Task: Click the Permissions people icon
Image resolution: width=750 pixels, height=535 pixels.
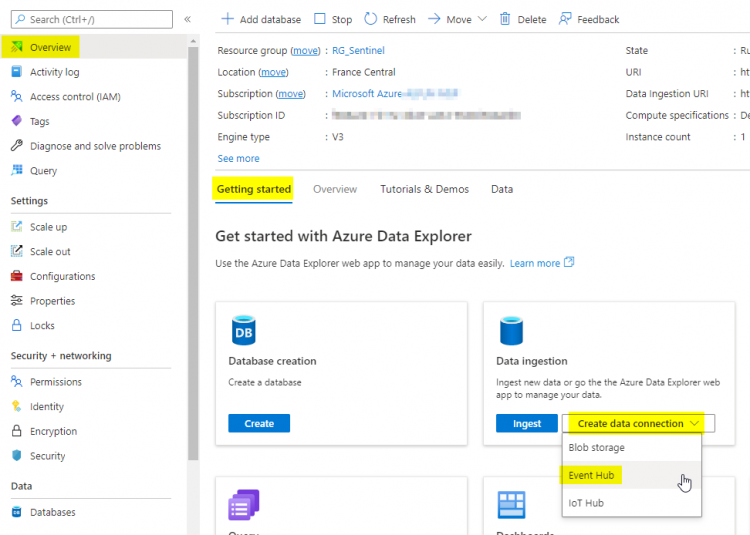Action: (x=17, y=382)
